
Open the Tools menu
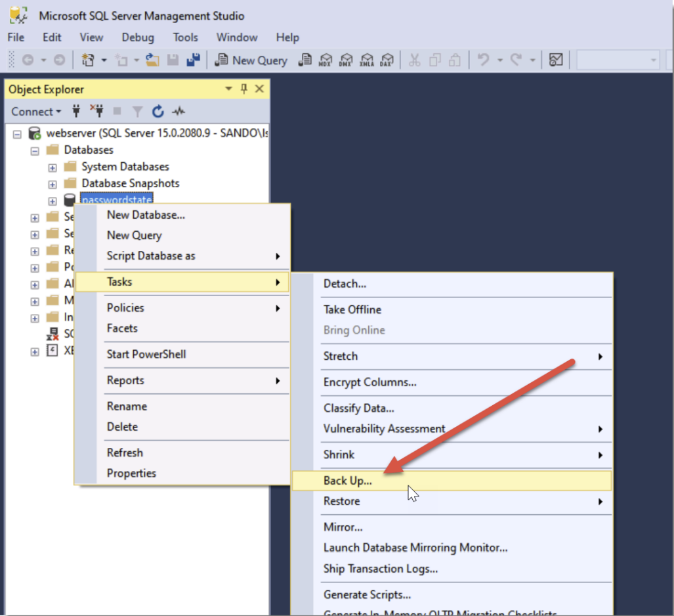pos(185,37)
